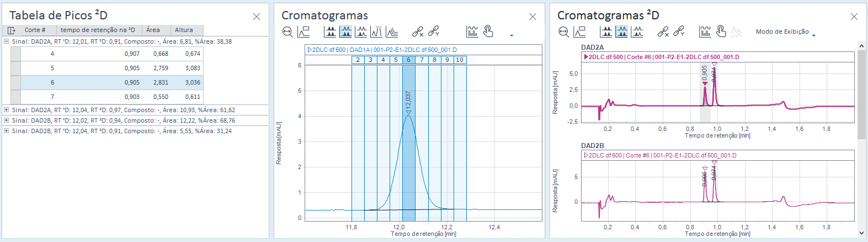This screenshot has height=242, width=868.
Task: Close the Tabela de Picos ²D panel
Action: click(257, 17)
